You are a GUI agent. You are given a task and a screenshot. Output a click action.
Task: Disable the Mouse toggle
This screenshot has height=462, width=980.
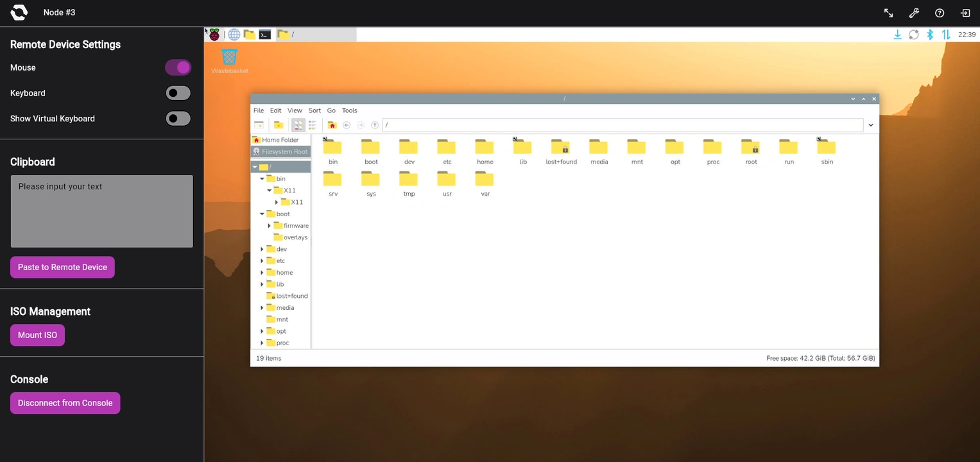(x=178, y=67)
